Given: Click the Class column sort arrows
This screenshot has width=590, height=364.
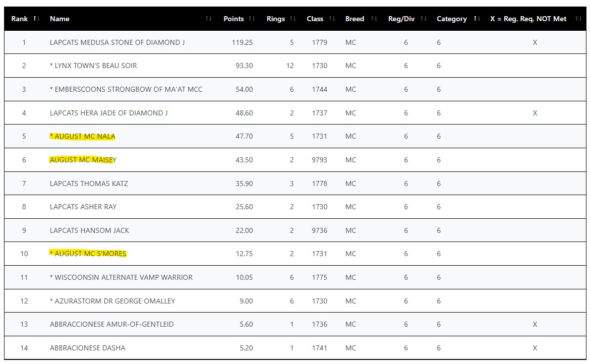Looking at the screenshot, I should coord(332,19).
